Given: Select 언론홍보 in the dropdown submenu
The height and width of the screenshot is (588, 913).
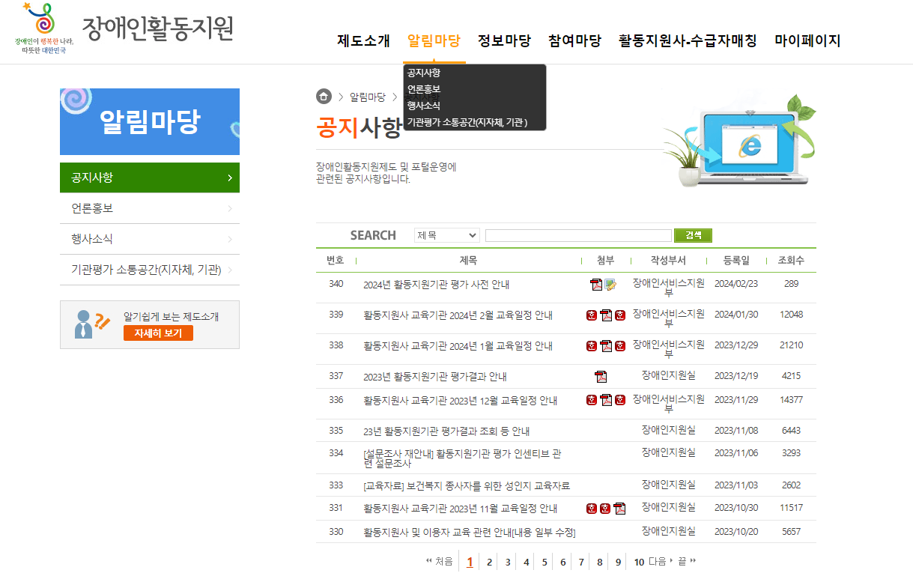Looking at the screenshot, I should (424, 90).
